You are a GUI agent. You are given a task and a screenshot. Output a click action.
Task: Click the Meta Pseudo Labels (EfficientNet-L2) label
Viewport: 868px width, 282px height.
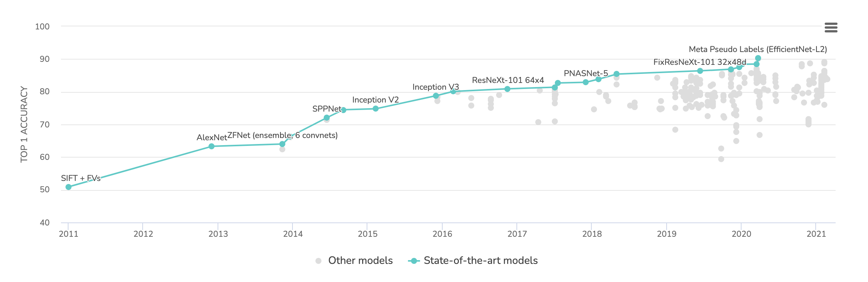coord(758,49)
